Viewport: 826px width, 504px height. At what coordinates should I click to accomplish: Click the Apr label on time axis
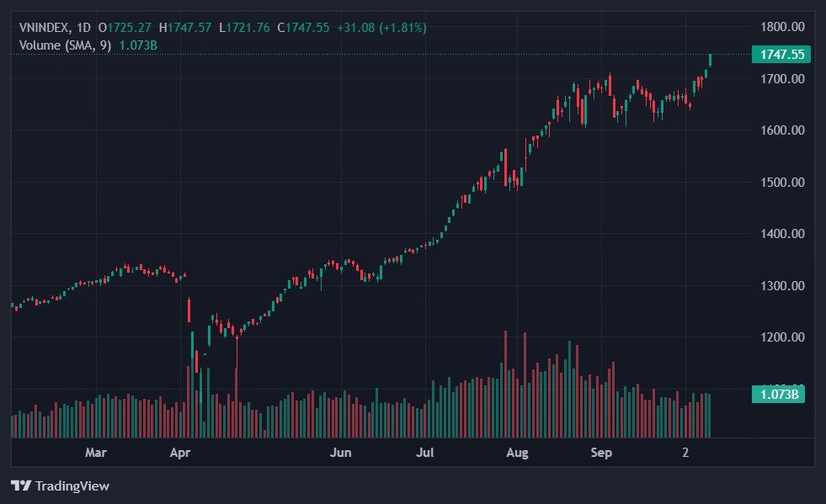tap(179, 453)
